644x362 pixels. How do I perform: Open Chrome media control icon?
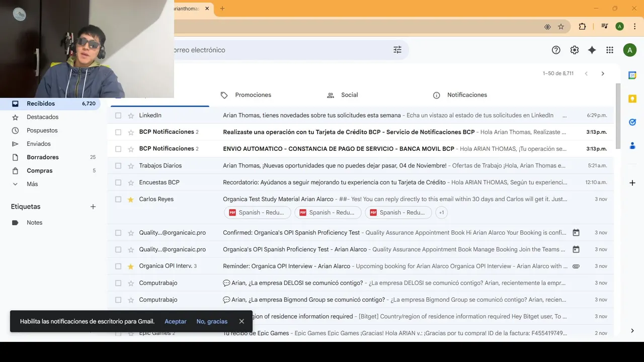click(x=605, y=27)
